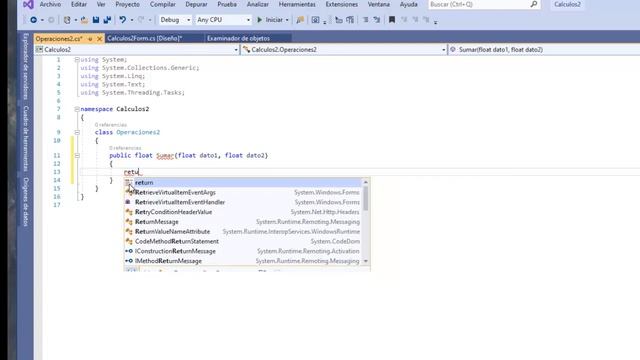Collapse the Sumar method block
The height and width of the screenshot is (360, 640).
click(77, 156)
